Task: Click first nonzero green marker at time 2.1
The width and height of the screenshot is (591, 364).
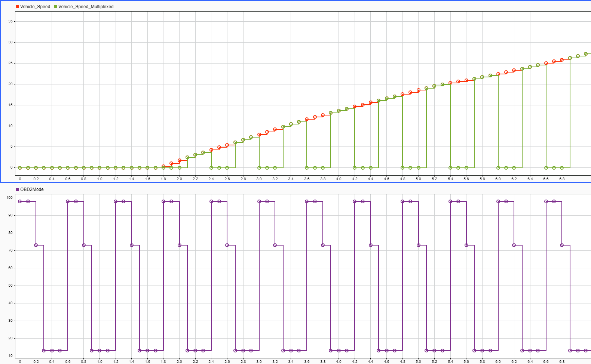Action: [187, 157]
